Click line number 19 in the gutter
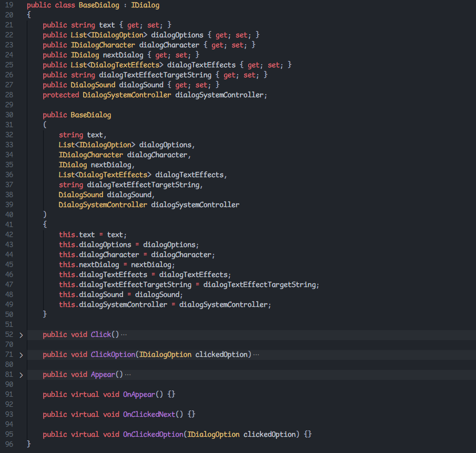Viewport: 476px width, 453px height. tap(9, 5)
